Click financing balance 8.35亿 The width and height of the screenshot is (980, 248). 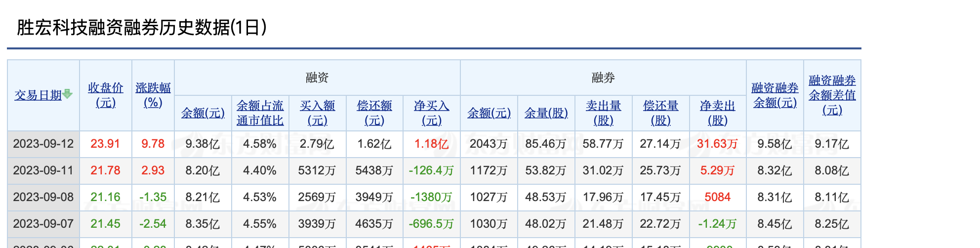[x=203, y=224]
